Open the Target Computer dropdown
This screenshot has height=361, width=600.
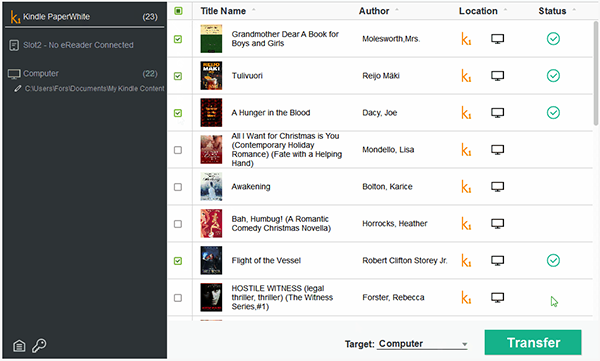coord(423,344)
